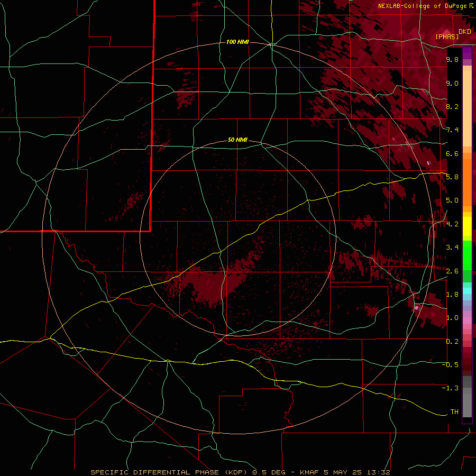Click the 1.0 scale value

tap(452, 318)
